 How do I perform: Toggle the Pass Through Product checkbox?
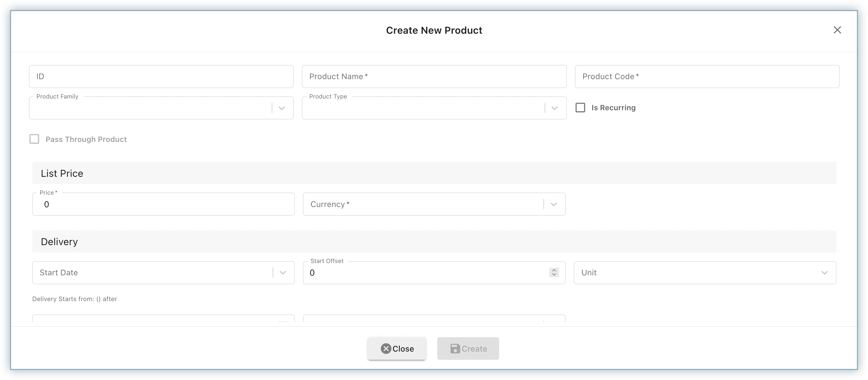[34, 139]
